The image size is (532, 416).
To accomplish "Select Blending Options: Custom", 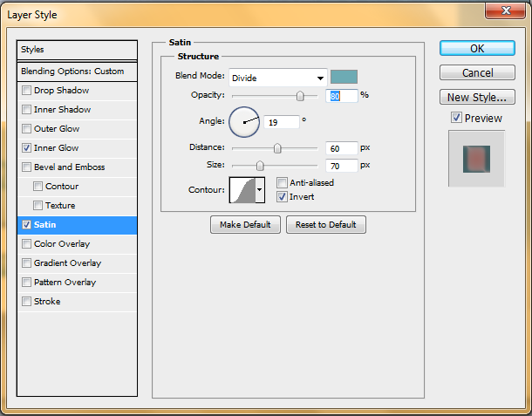I will coord(78,72).
